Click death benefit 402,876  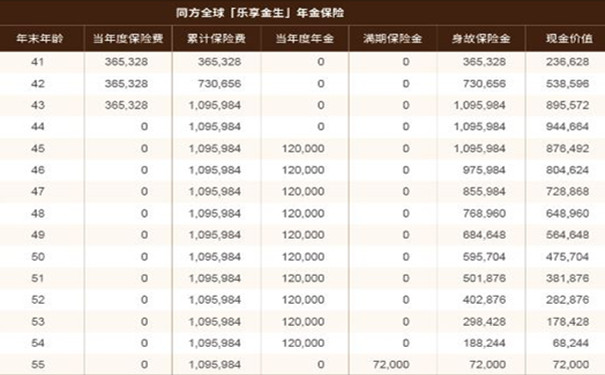coord(484,300)
